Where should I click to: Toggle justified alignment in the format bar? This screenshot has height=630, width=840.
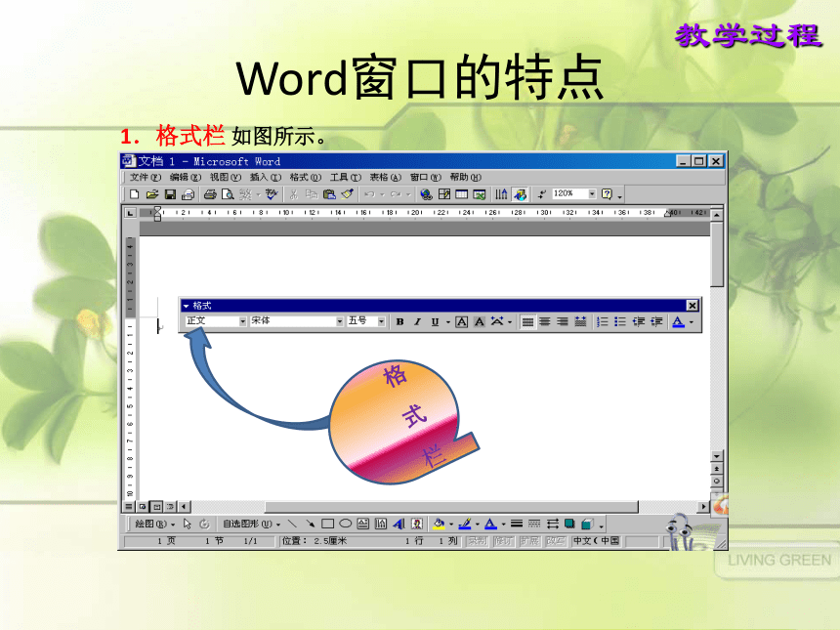tap(527, 321)
